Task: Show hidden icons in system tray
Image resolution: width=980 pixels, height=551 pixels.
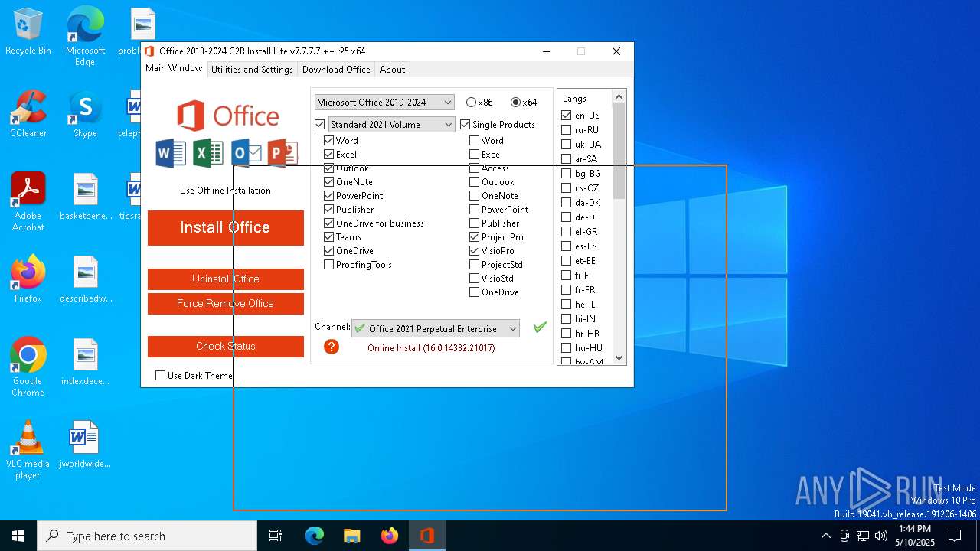Action: pyautogui.click(x=825, y=536)
